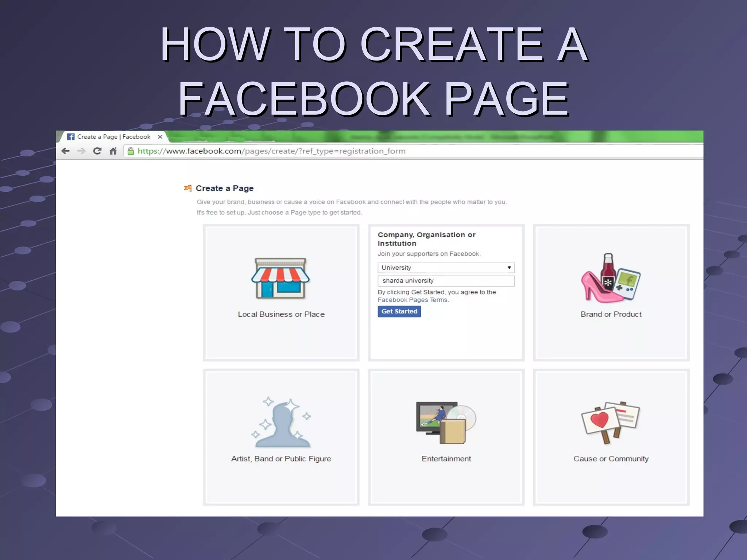Click the storefront icon for Local Business
Viewport: 747px width, 560px height.
280,278
